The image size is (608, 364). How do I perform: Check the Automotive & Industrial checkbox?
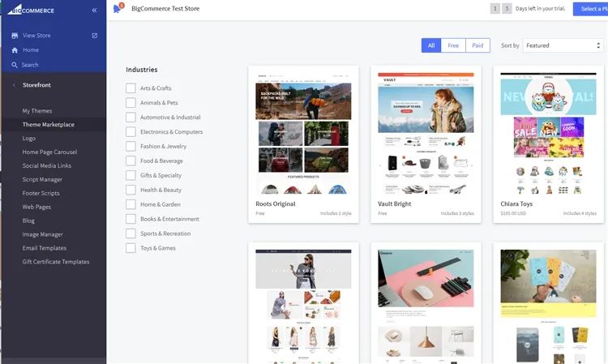click(x=131, y=118)
